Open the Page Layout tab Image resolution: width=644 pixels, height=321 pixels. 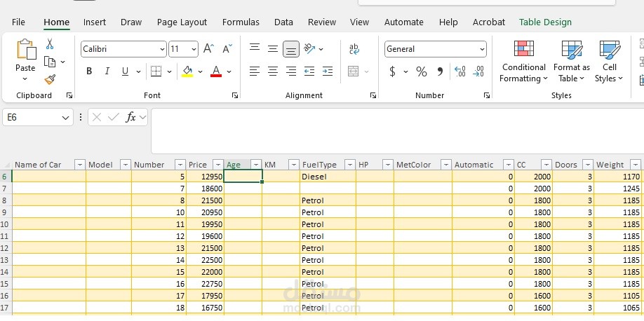[x=182, y=22]
